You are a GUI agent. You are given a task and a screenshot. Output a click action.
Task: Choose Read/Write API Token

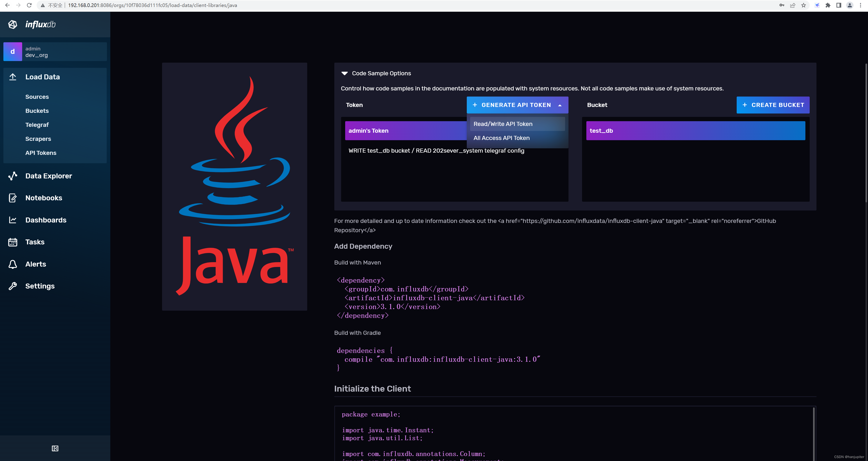click(517, 124)
